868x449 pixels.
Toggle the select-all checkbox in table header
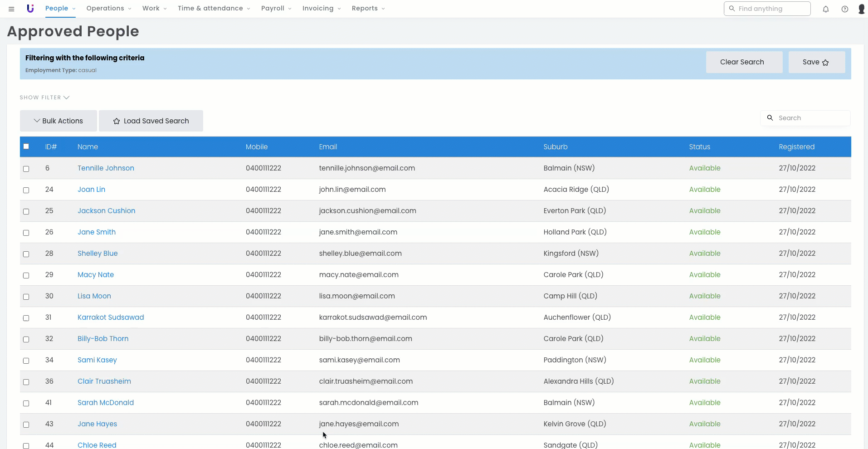click(26, 146)
